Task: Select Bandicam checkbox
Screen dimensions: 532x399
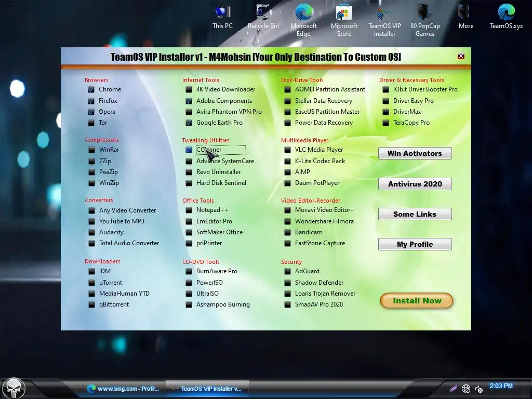Action: coord(287,232)
